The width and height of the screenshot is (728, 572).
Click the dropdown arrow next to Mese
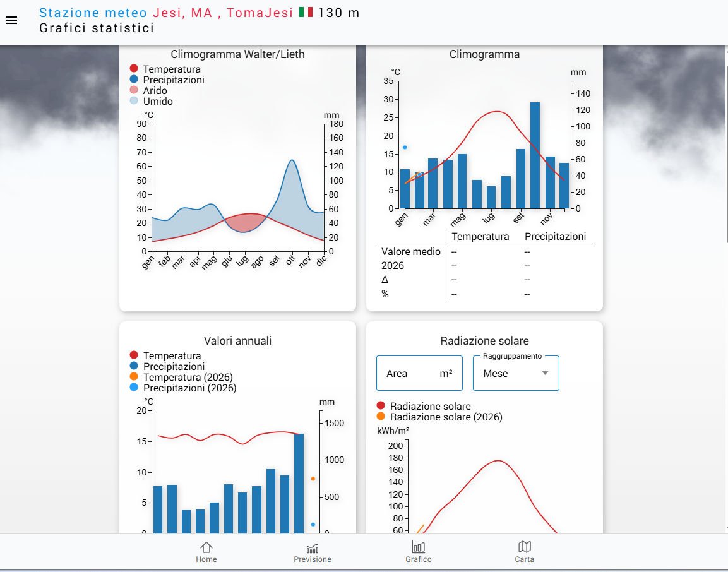545,373
